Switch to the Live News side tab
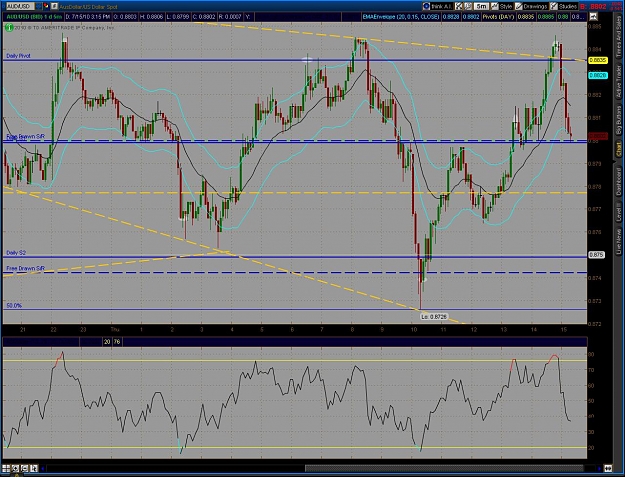625x477 pixels. click(619, 240)
